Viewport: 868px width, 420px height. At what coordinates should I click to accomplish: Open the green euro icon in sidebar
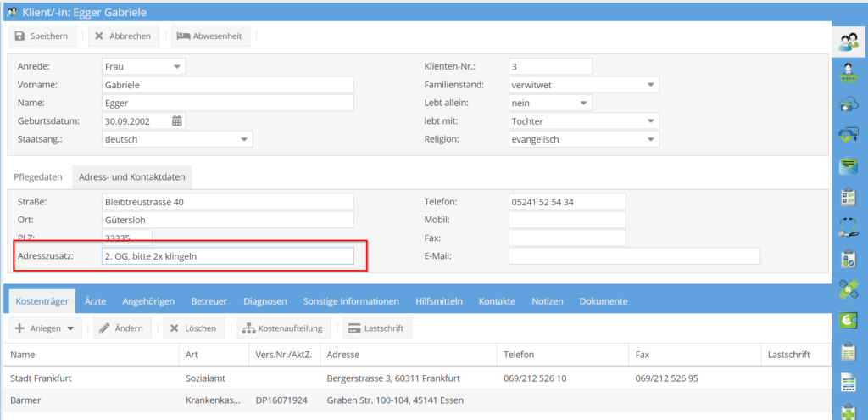point(848,320)
